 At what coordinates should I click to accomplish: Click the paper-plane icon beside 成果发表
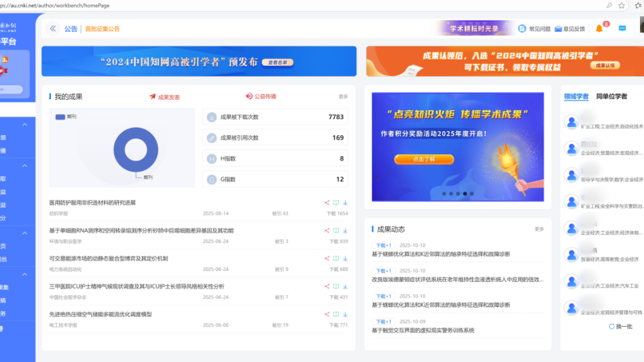click(152, 96)
